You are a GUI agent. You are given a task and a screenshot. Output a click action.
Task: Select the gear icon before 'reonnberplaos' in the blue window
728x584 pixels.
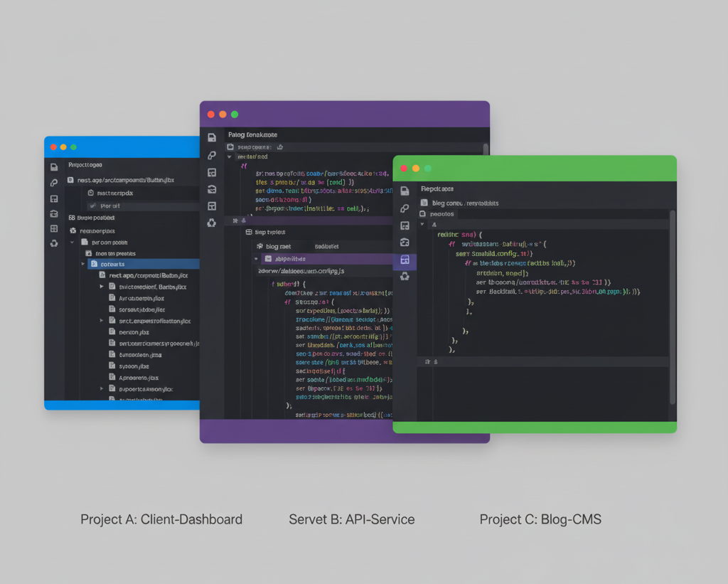73,230
